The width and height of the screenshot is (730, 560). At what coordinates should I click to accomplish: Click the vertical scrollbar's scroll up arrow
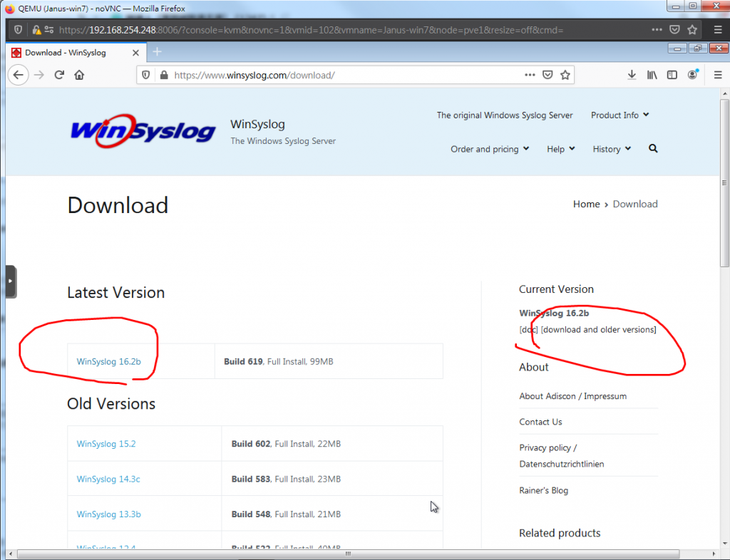(x=724, y=93)
